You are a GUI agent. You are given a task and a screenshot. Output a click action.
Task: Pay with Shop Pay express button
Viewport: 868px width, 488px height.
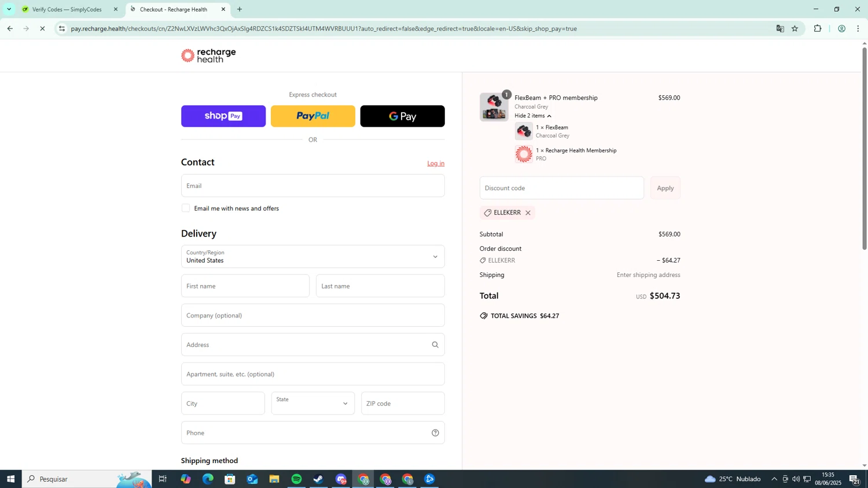[223, 116]
